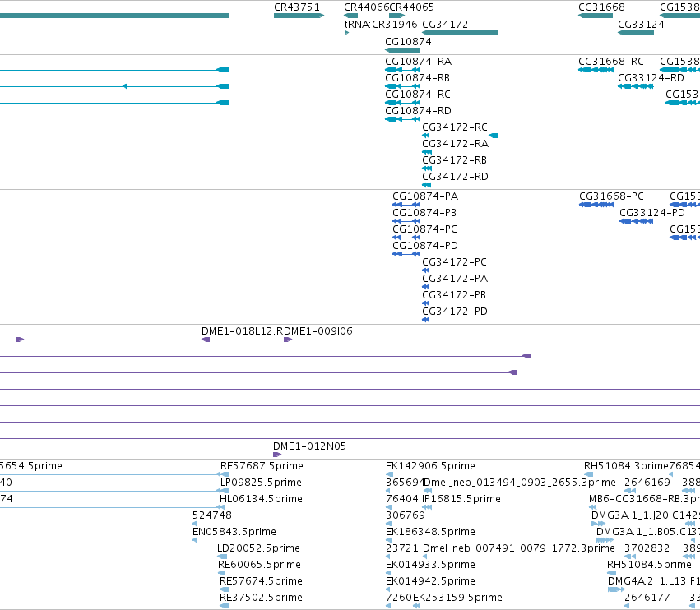Select the CG33124 gene feature
This screenshot has width=700, height=610.
click(x=636, y=33)
